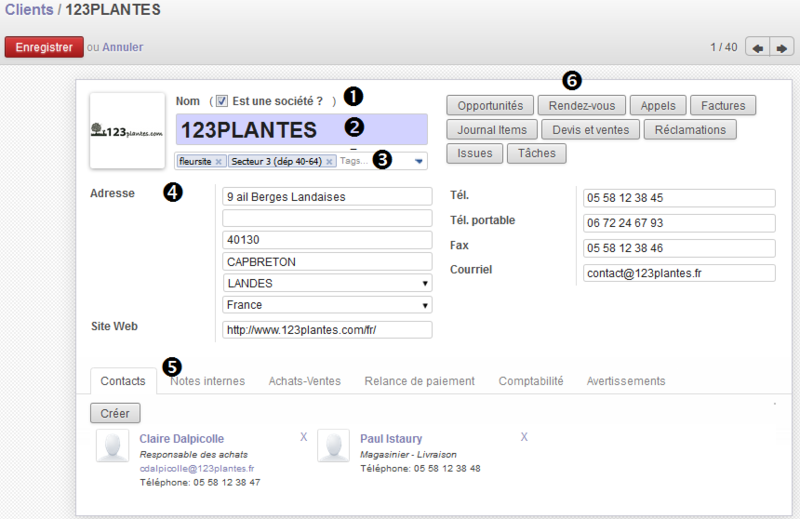Open the Factures button
Image resolution: width=800 pixels, height=519 pixels.
[723, 106]
